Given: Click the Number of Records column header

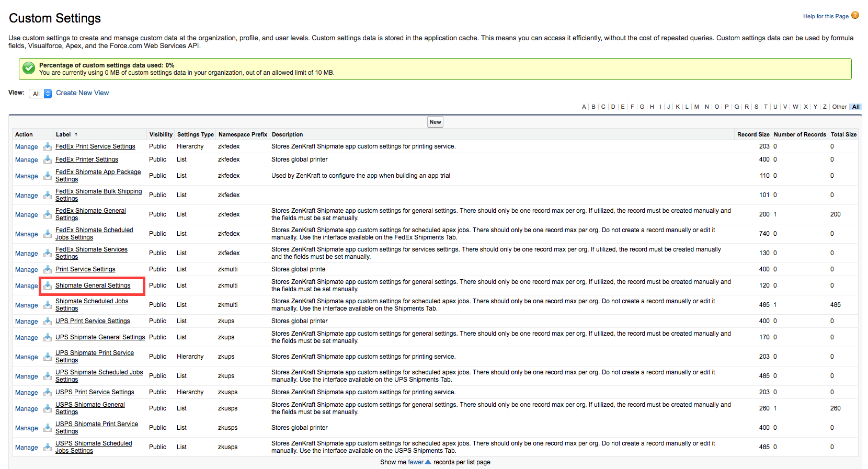Looking at the screenshot, I should click(800, 134).
